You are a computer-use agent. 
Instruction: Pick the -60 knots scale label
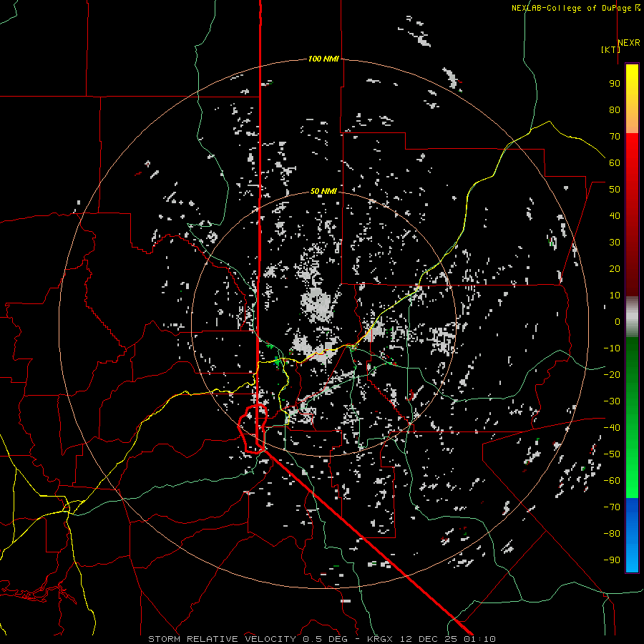click(x=612, y=481)
